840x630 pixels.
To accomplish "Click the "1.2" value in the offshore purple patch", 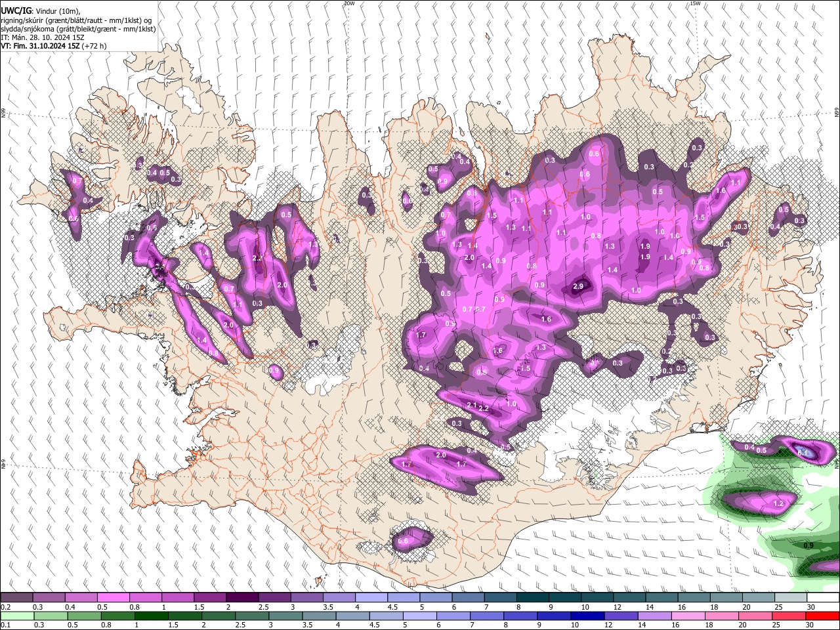I will (779, 504).
